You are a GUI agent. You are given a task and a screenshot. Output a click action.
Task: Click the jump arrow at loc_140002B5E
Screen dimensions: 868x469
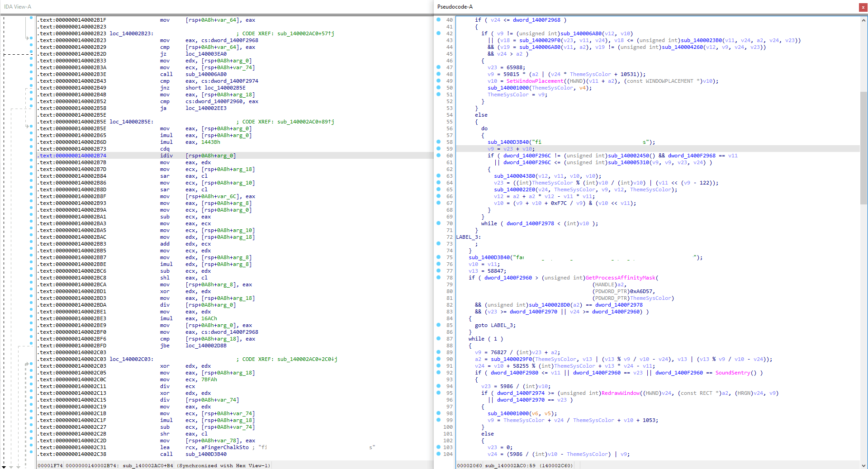pyautogui.click(x=27, y=126)
